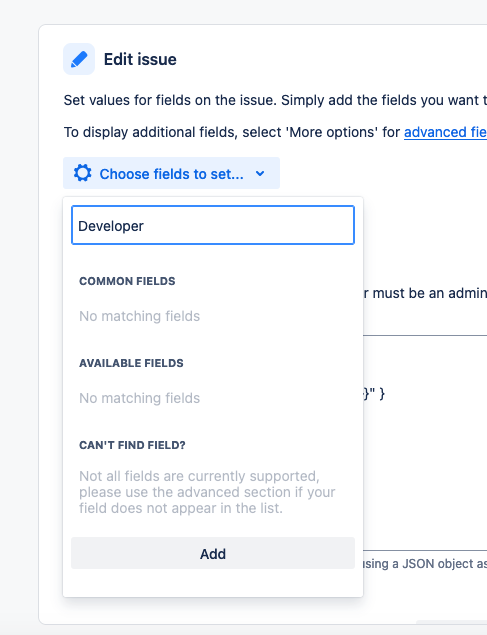This screenshot has width=487, height=635.
Task: Click the blue pencil Edit issue icon
Action: coord(79,59)
